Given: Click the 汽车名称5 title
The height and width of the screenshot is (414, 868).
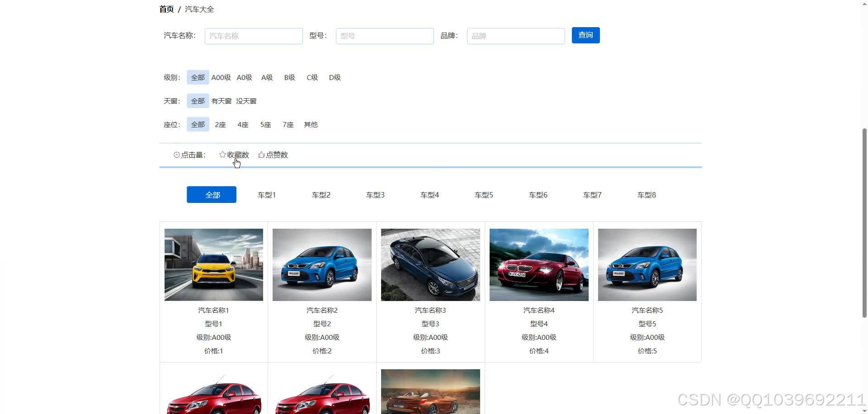Looking at the screenshot, I should 647,310.
